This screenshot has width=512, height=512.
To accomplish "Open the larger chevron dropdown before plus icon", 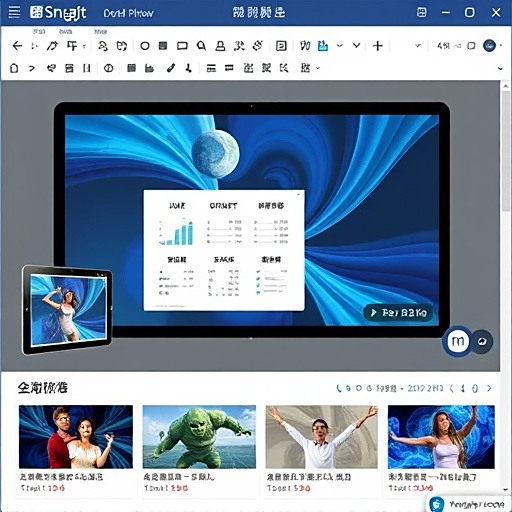I will (x=357, y=45).
